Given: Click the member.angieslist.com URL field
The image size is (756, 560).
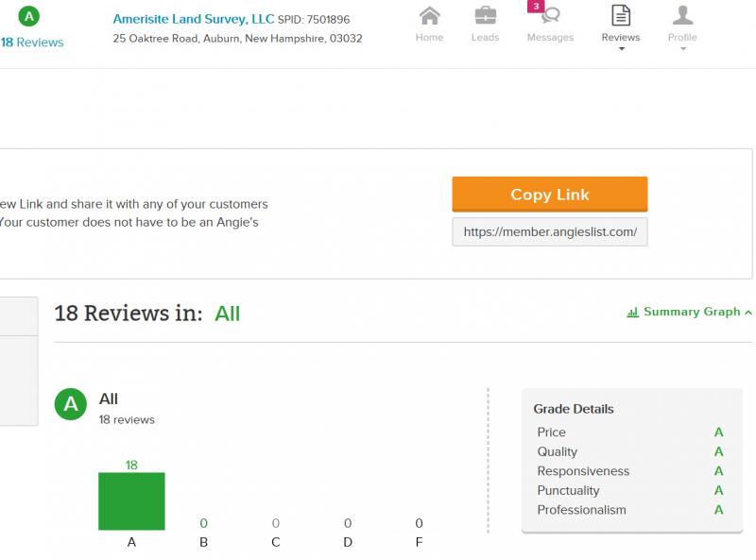Looking at the screenshot, I should [550, 232].
